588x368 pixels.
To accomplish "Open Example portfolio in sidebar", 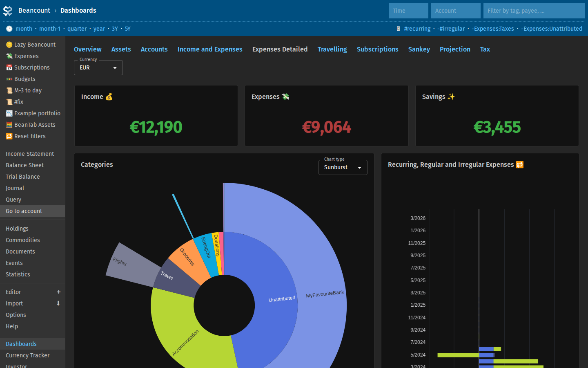I will pos(33,113).
